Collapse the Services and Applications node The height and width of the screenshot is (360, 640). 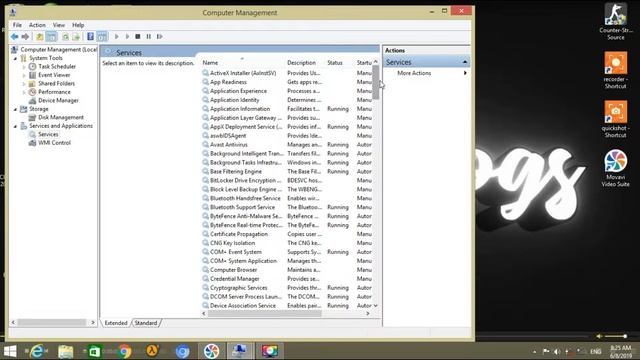[16, 126]
